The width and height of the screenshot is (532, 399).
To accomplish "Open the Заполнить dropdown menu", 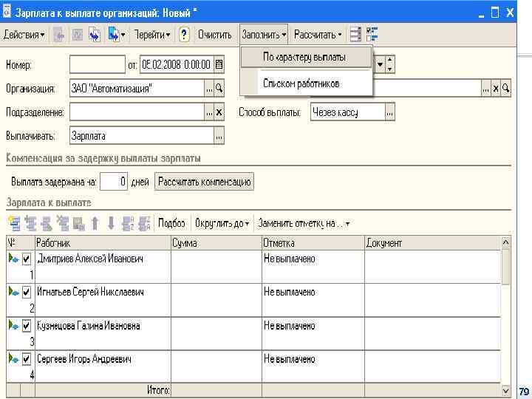I will [x=264, y=35].
